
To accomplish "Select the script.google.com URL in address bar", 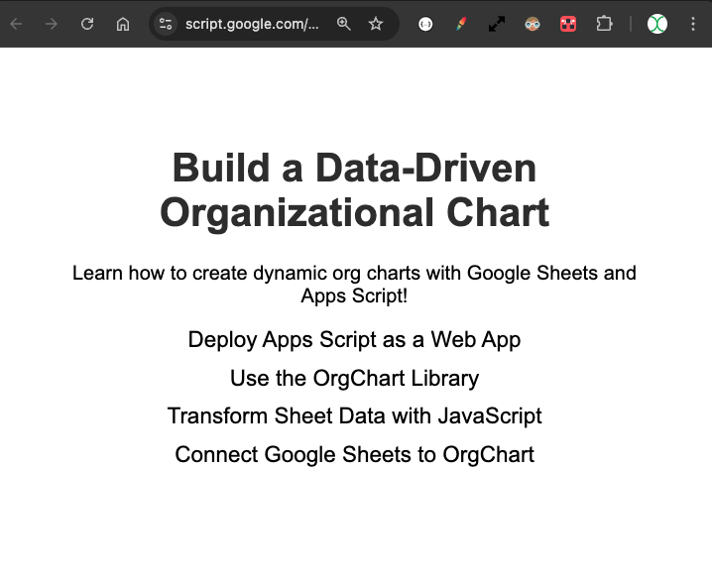I will pos(252,24).
